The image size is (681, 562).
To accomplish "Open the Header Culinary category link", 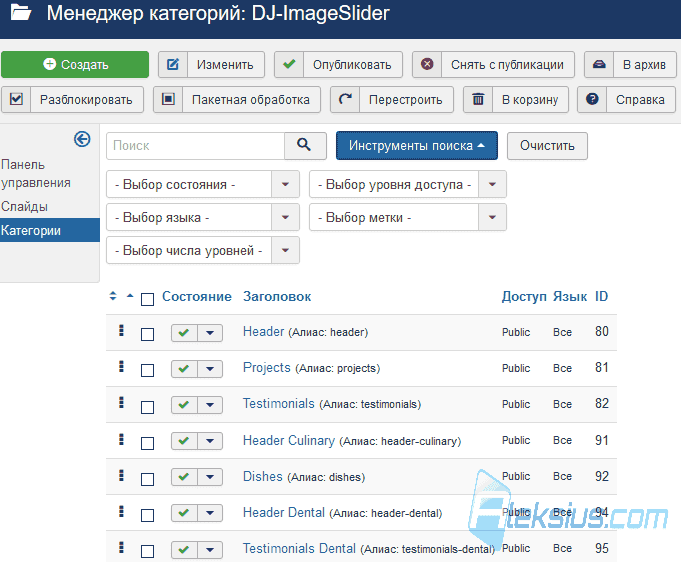I will coord(289,440).
